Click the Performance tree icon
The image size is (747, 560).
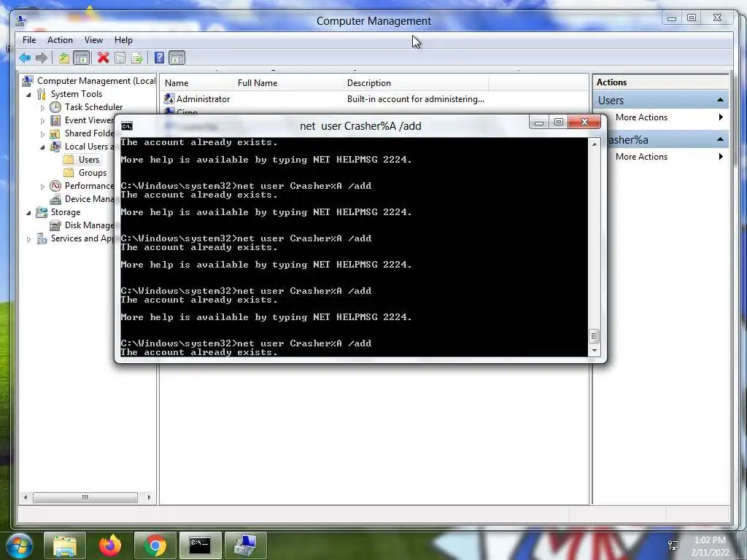(55, 186)
